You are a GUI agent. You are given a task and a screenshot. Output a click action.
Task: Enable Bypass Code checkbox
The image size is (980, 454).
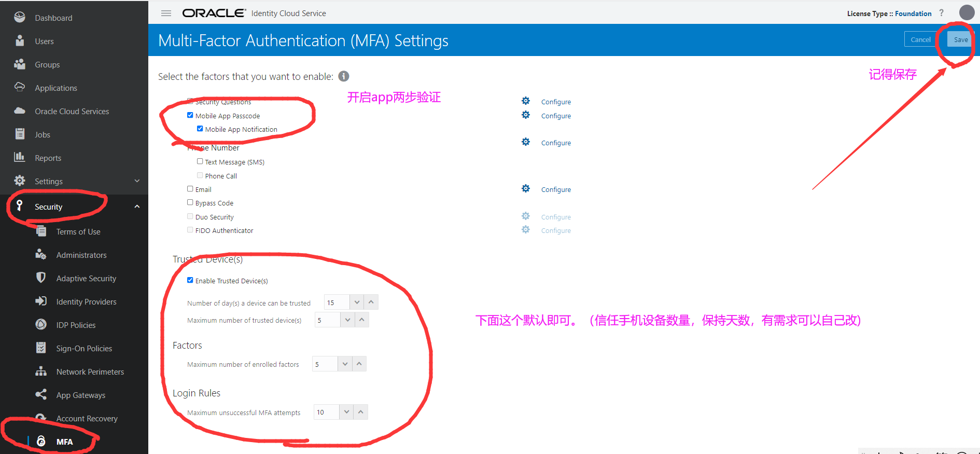pyautogui.click(x=190, y=202)
